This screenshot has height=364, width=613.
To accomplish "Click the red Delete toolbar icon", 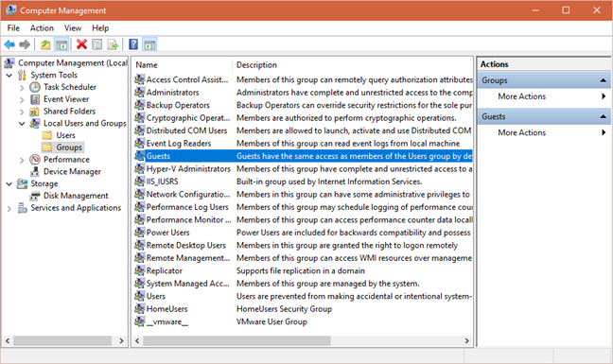I will [81, 44].
